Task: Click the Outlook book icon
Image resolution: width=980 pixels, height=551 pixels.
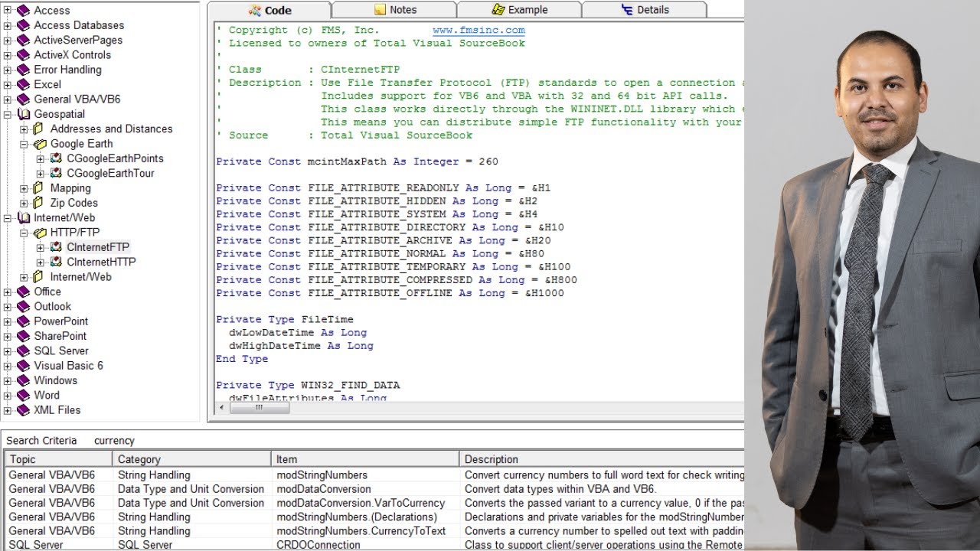Action: [23, 306]
